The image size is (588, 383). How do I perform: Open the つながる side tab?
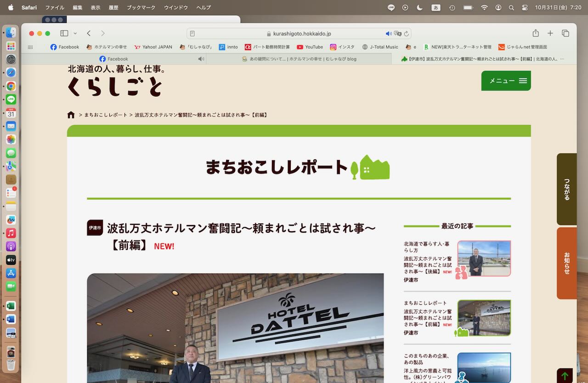pos(566,189)
